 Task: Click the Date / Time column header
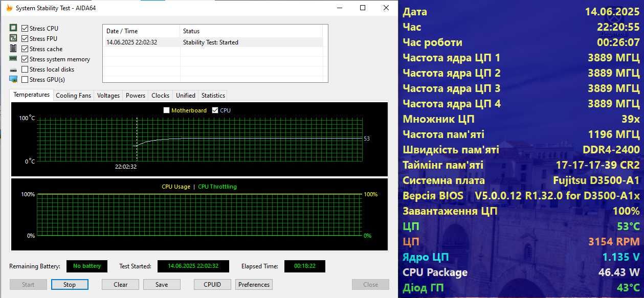141,31
